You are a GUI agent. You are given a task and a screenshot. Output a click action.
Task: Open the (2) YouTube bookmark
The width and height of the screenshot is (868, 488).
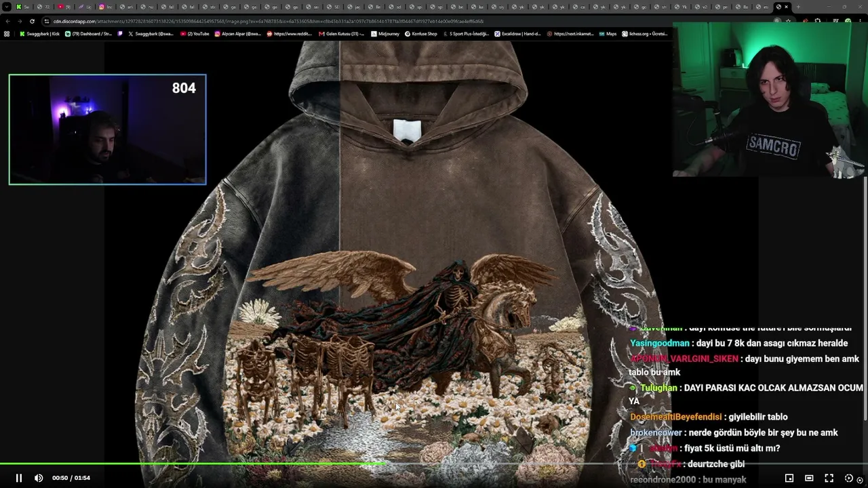195,34
